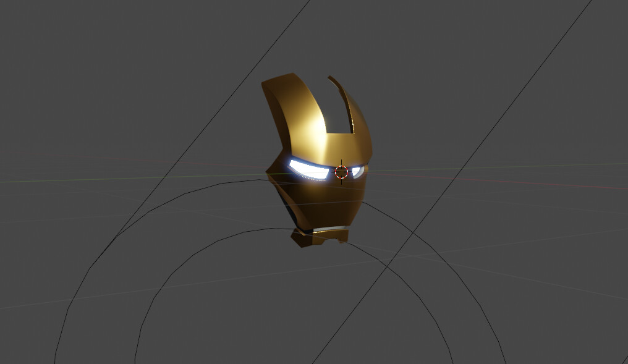Click the helmet's mouth slit

click(330, 229)
